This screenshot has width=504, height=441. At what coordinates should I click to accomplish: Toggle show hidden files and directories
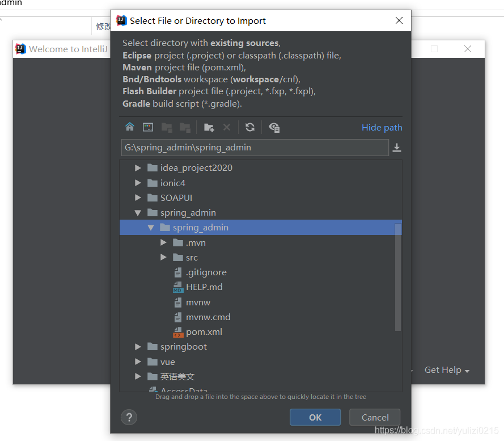coord(274,127)
